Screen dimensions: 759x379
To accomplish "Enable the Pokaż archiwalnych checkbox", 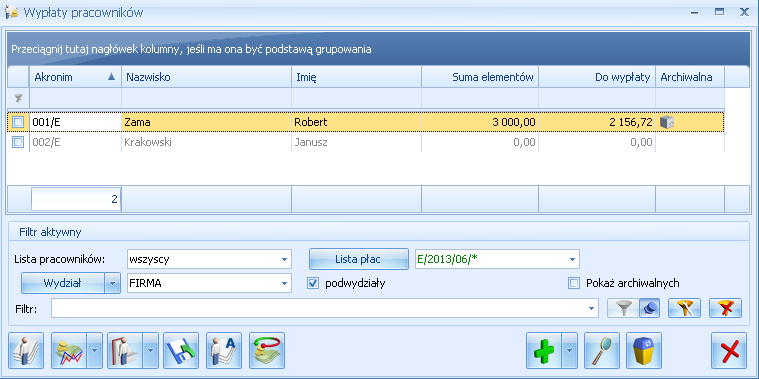I will click(574, 283).
